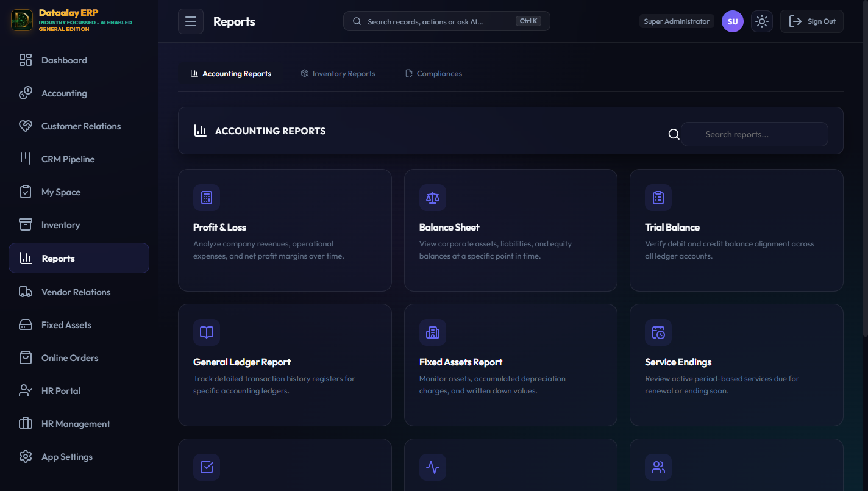Image resolution: width=868 pixels, height=491 pixels.
Task: Click the Super Administrator role badge
Action: (x=677, y=21)
